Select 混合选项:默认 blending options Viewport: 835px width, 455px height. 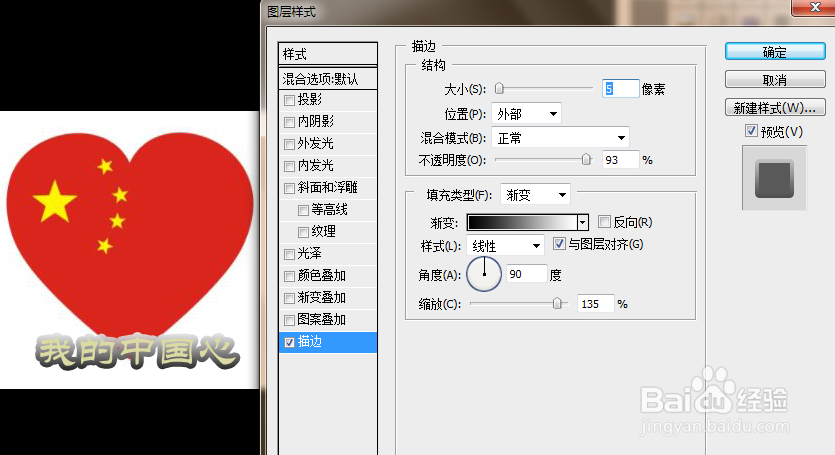pyautogui.click(x=328, y=79)
